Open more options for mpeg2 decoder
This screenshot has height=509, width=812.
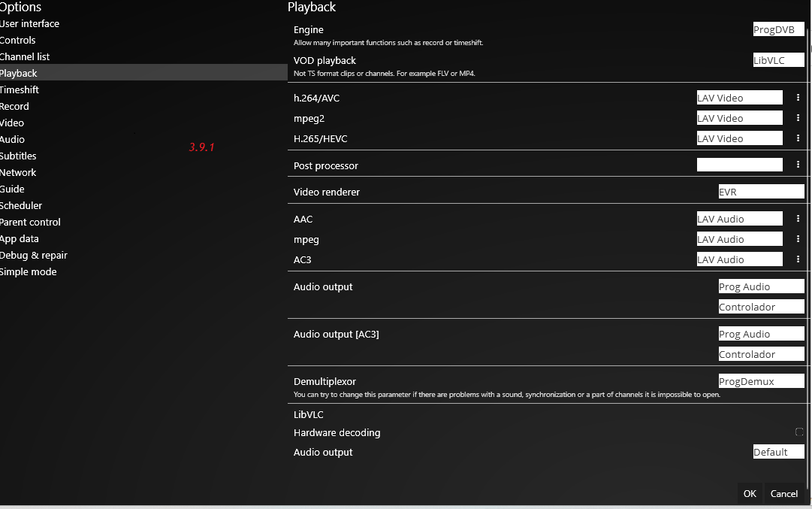coord(798,118)
